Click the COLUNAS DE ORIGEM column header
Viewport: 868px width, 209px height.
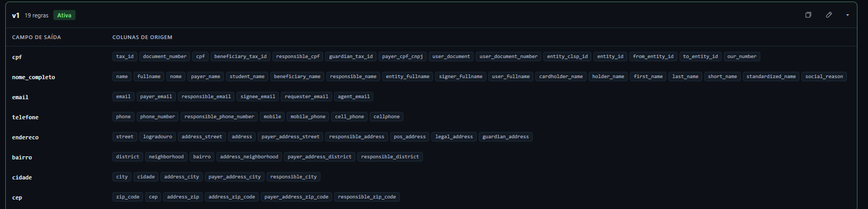(x=142, y=37)
